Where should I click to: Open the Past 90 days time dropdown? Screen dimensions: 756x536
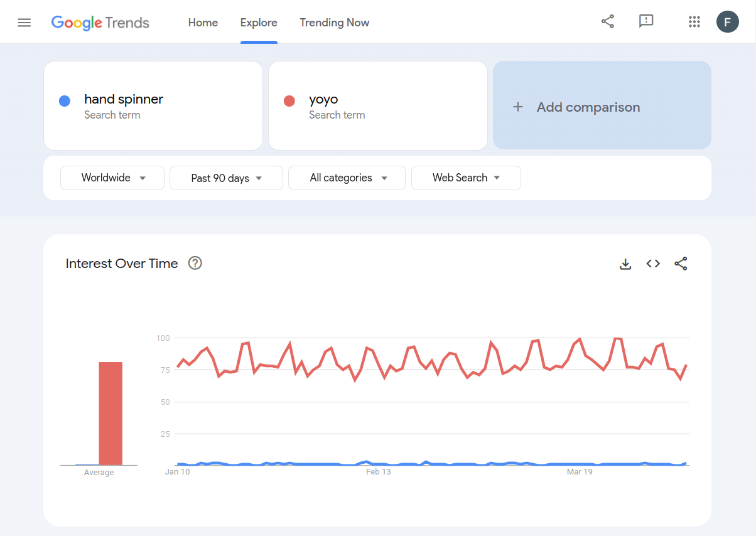point(226,178)
